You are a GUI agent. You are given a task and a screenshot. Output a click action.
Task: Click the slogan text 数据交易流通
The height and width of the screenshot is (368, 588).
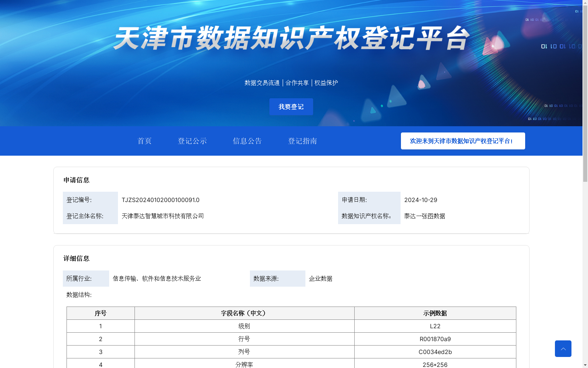[262, 83]
